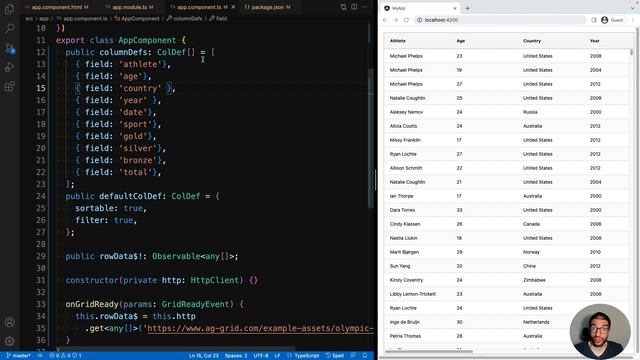Open notifications bell in status bar
Viewport: 640px width, 360px height.
click(365, 356)
